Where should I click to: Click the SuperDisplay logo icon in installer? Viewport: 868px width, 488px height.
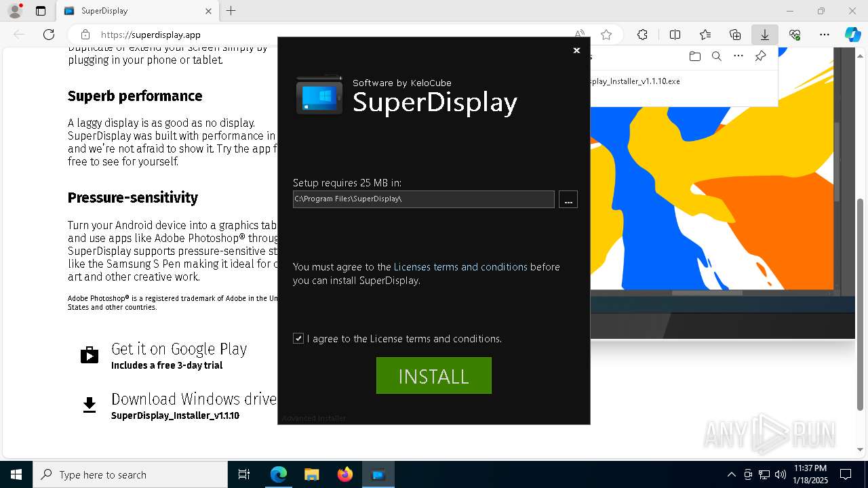click(319, 95)
